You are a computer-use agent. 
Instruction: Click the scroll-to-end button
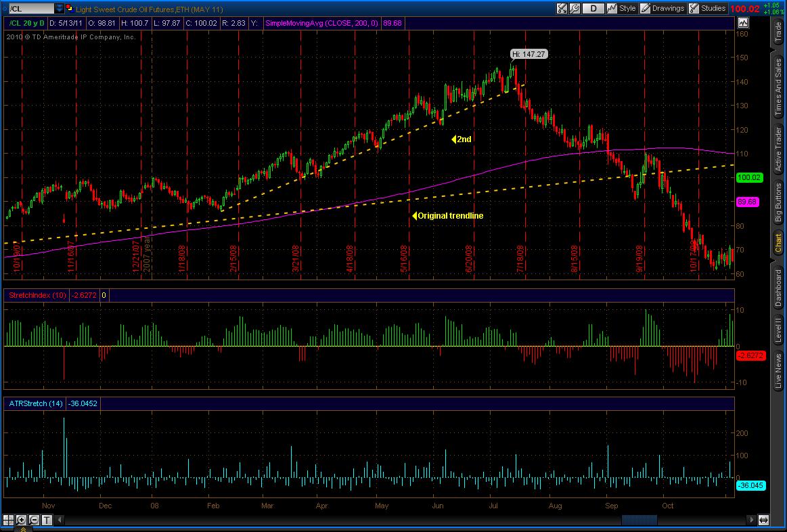click(x=763, y=519)
